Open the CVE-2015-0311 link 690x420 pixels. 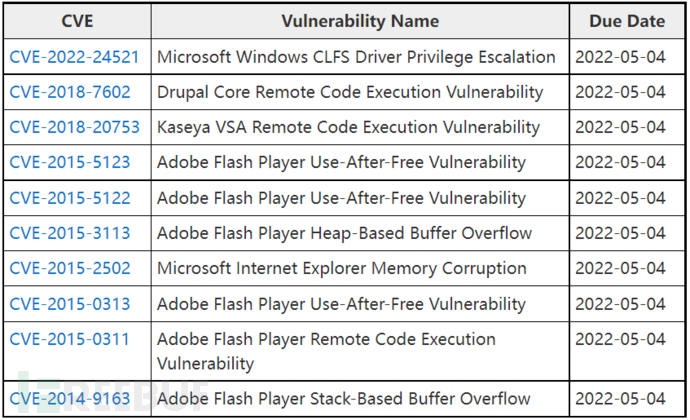pyautogui.click(x=70, y=339)
